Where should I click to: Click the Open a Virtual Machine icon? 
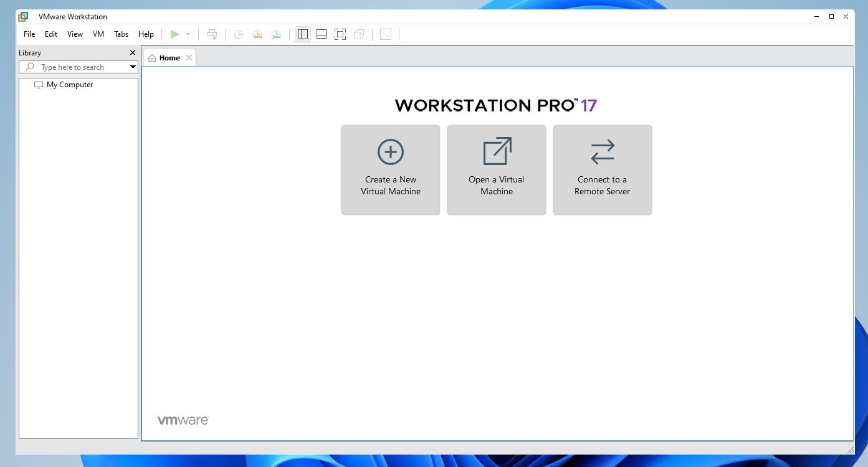click(496, 169)
